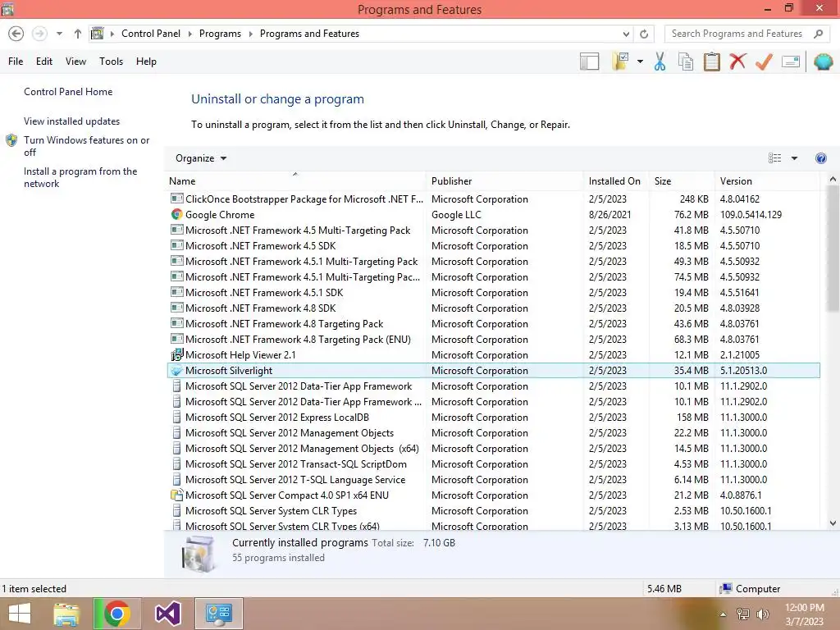840x630 pixels.
Task: Expand the address bar history dropdown
Action: (626, 34)
